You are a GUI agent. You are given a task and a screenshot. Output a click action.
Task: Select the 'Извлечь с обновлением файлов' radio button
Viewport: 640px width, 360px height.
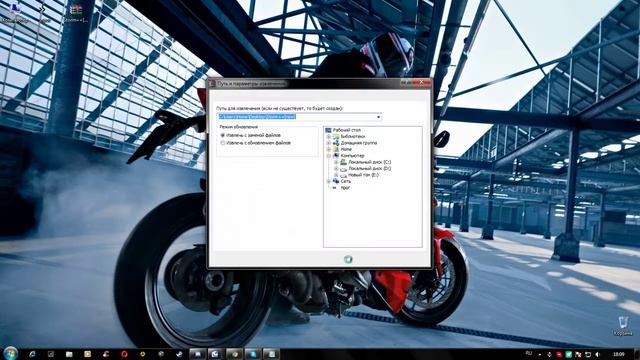[x=223, y=143]
